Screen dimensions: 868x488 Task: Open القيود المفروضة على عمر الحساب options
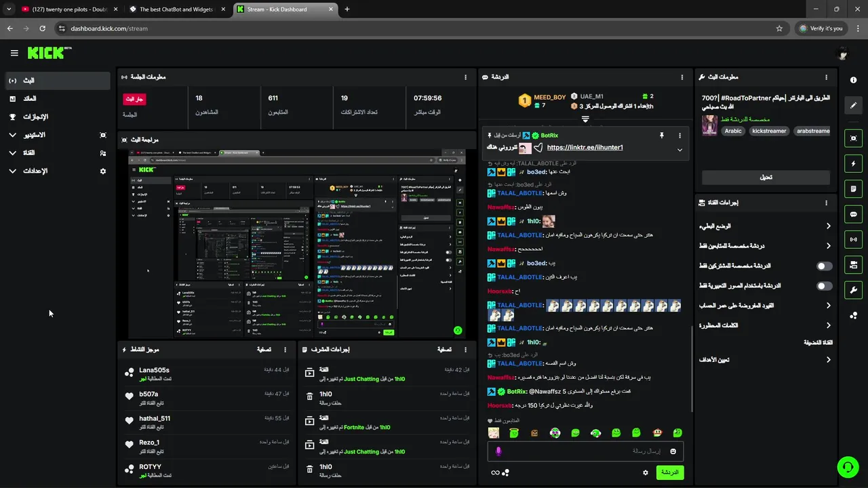[766, 306]
